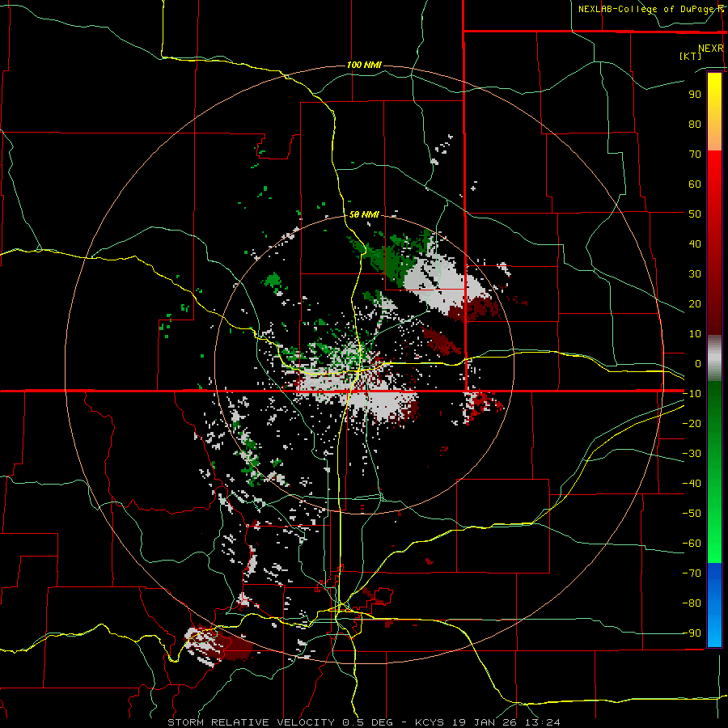Click the "-90" legend value
This screenshot has height=728, width=728.
692,633
